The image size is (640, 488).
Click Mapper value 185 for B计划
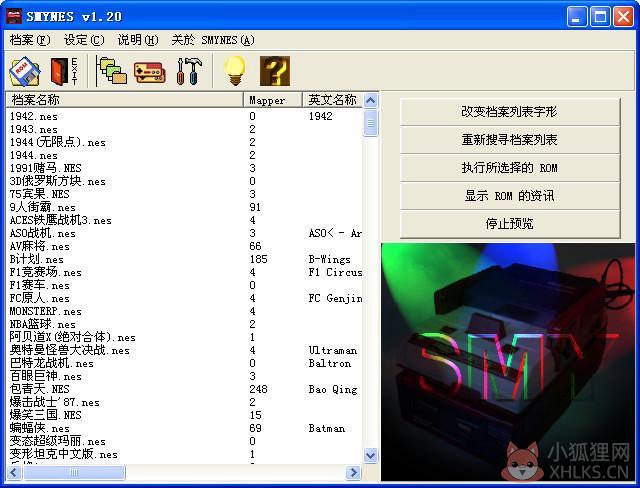pyautogui.click(x=258, y=260)
